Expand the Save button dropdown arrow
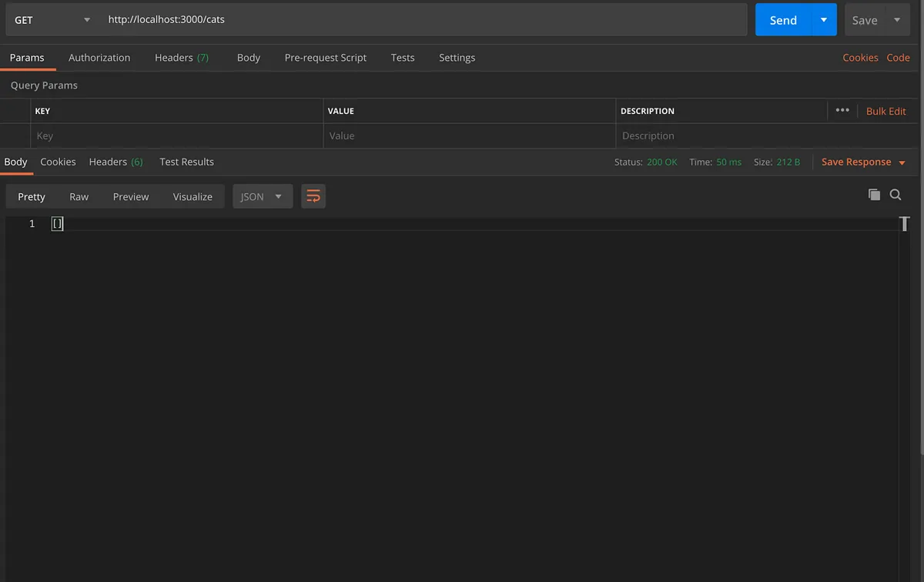This screenshot has width=924, height=582. [x=897, y=20]
